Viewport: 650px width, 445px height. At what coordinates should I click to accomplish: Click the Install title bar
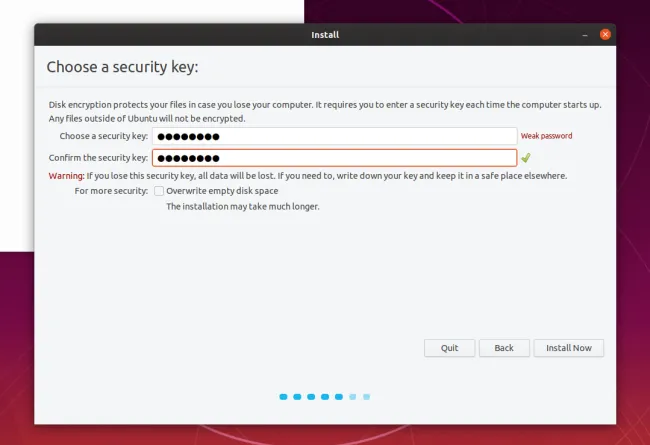[325, 35]
